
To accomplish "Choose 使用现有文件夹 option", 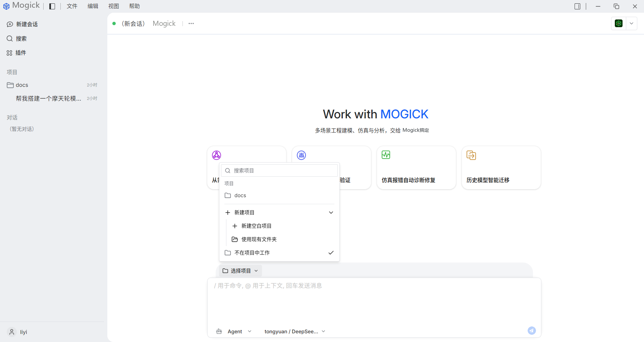I will point(283,239).
